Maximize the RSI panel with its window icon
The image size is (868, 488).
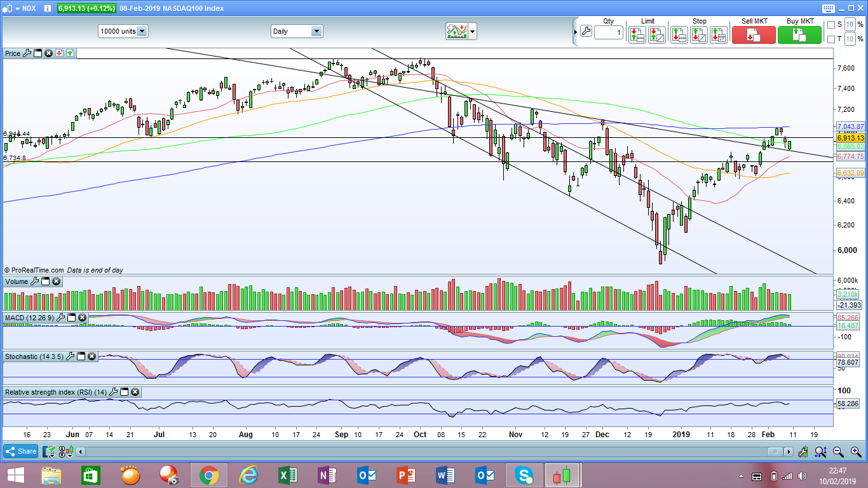tap(125, 392)
